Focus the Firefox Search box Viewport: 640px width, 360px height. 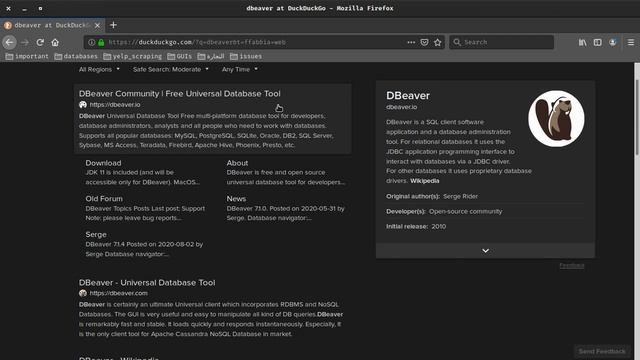[x=502, y=42]
